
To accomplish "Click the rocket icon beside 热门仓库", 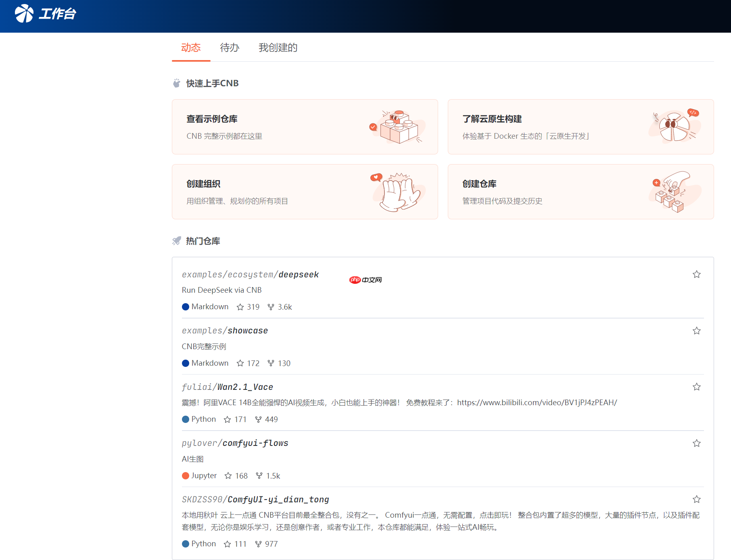I will click(176, 241).
